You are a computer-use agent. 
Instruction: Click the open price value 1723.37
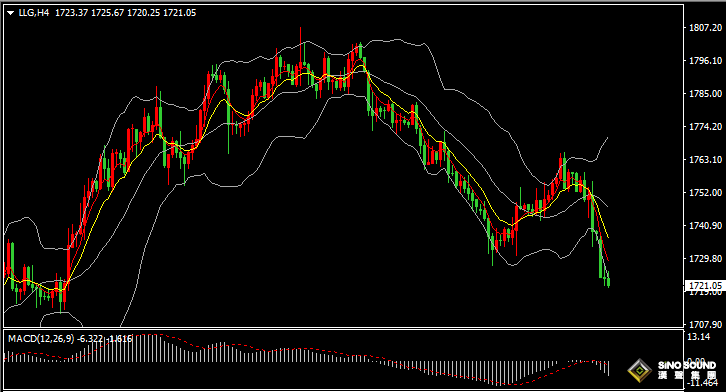click(x=72, y=13)
